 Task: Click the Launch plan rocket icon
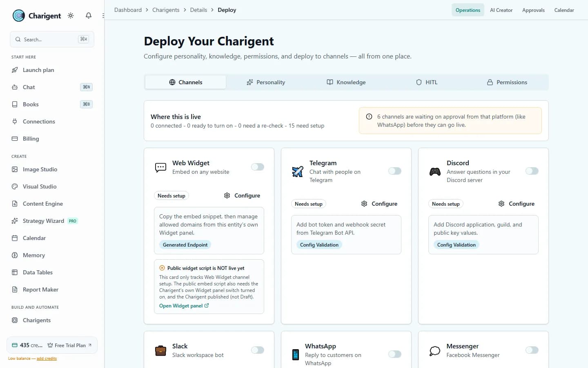pos(15,70)
